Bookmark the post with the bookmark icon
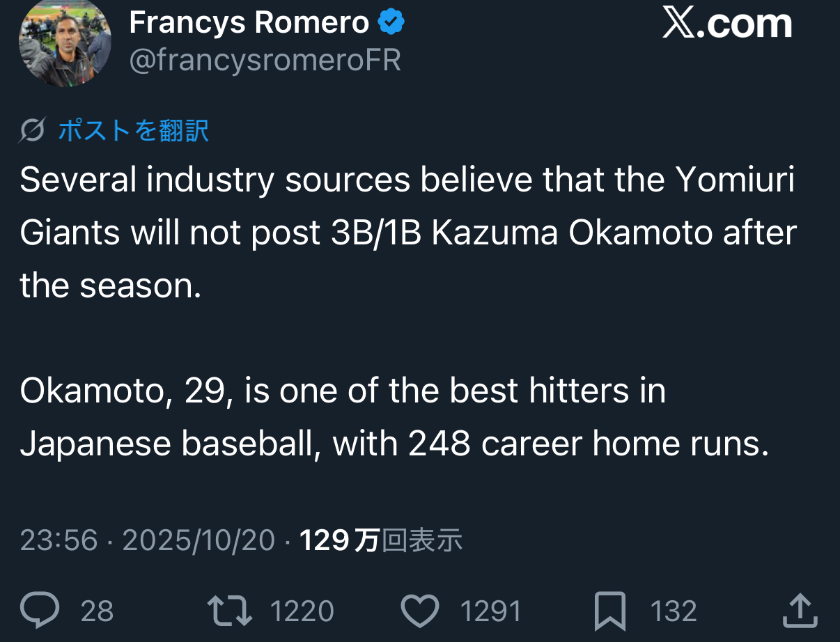The image size is (840, 642). tap(609, 611)
